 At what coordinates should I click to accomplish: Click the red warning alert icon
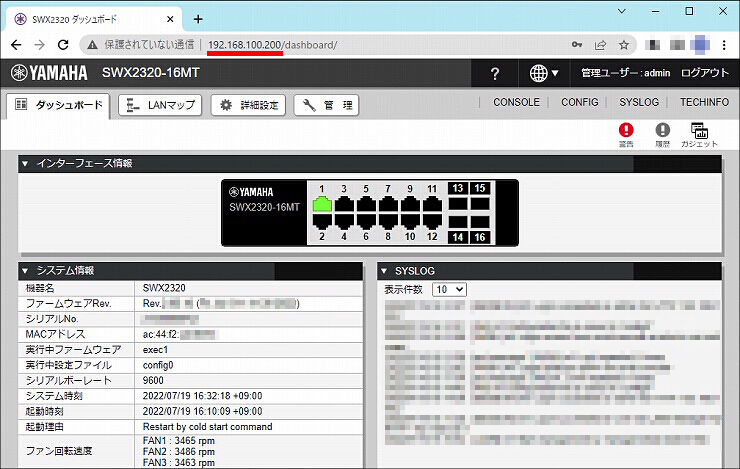[626, 130]
